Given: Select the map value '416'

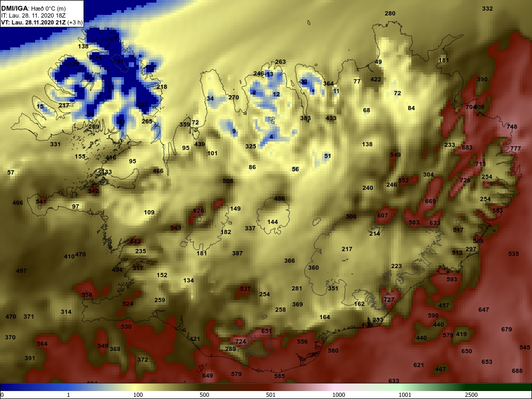Looking at the screenshot, I should click(x=111, y=157).
